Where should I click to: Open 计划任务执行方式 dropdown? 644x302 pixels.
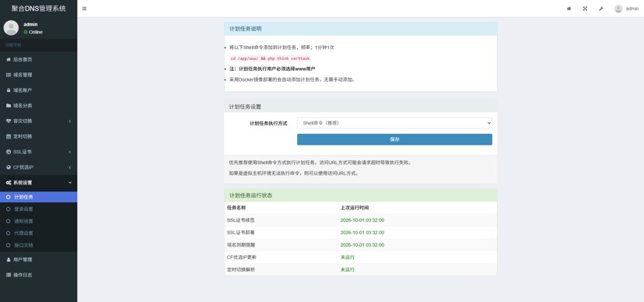(394, 123)
